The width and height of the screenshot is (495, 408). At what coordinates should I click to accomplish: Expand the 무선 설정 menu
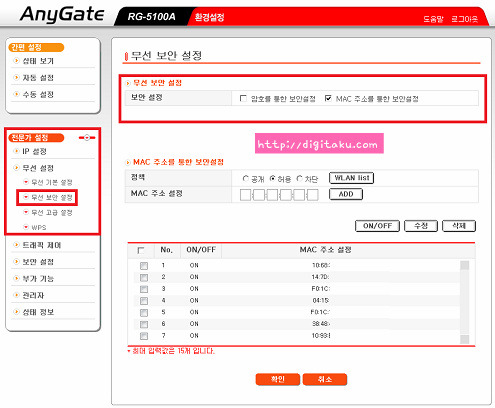(38, 168)
